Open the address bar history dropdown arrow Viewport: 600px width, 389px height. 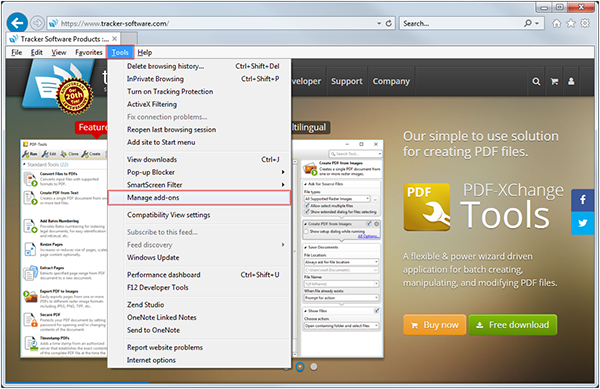pos(379,23)
